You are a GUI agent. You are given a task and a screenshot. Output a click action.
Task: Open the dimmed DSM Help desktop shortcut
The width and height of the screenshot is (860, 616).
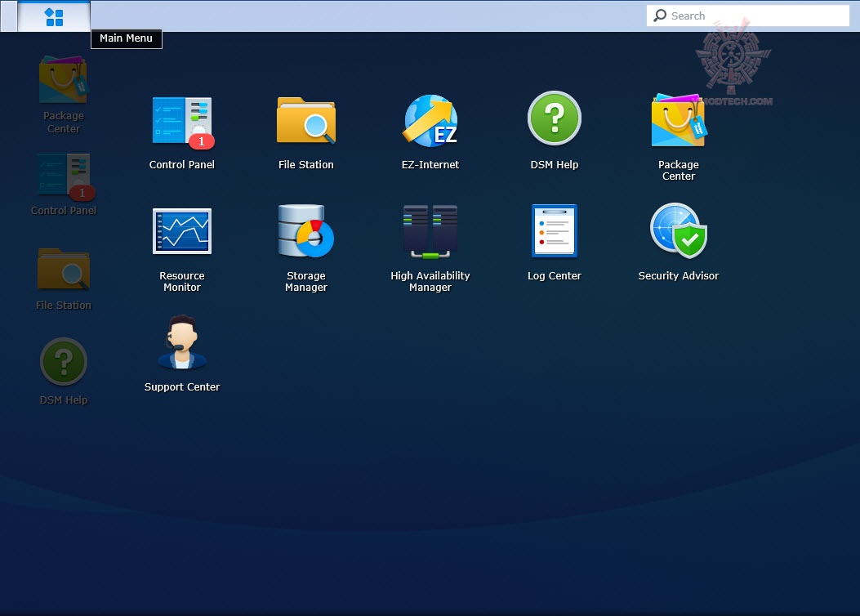click(x=64, y=372)
